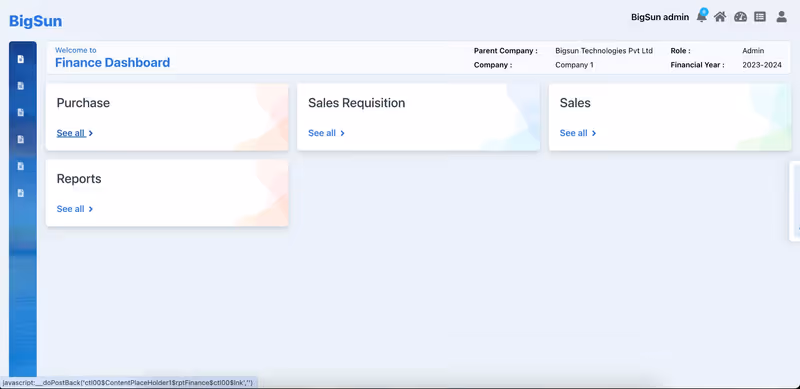Click the third document icon in sidebar

[21, 112]
